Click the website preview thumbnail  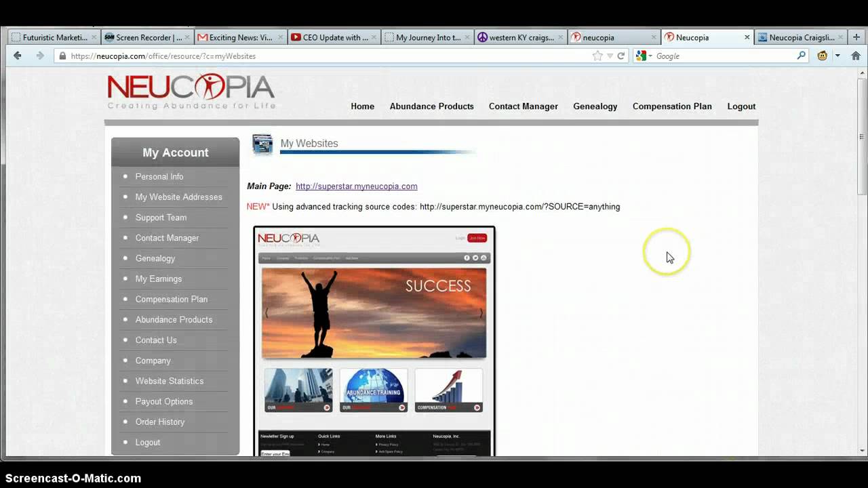click(374, 341)
